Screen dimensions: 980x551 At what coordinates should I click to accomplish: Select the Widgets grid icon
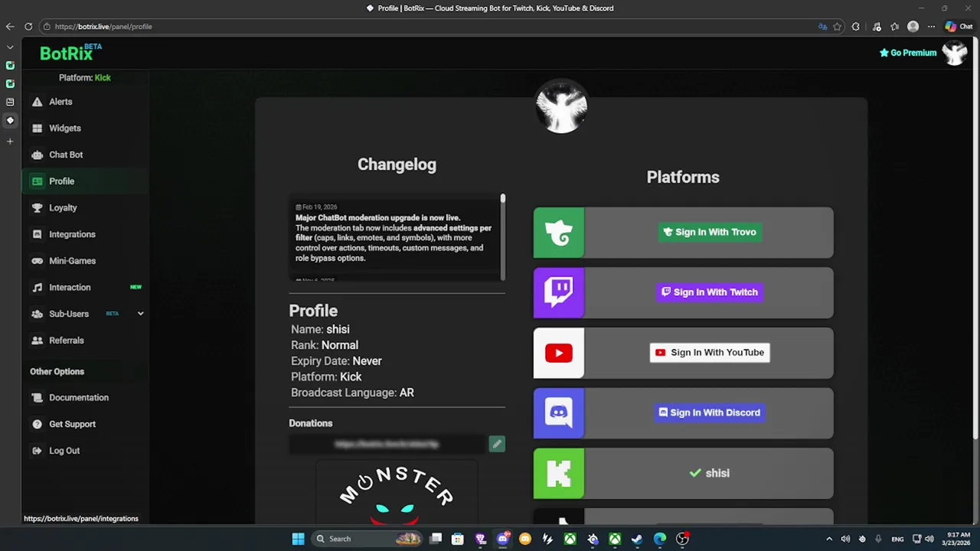coord(37,129)
